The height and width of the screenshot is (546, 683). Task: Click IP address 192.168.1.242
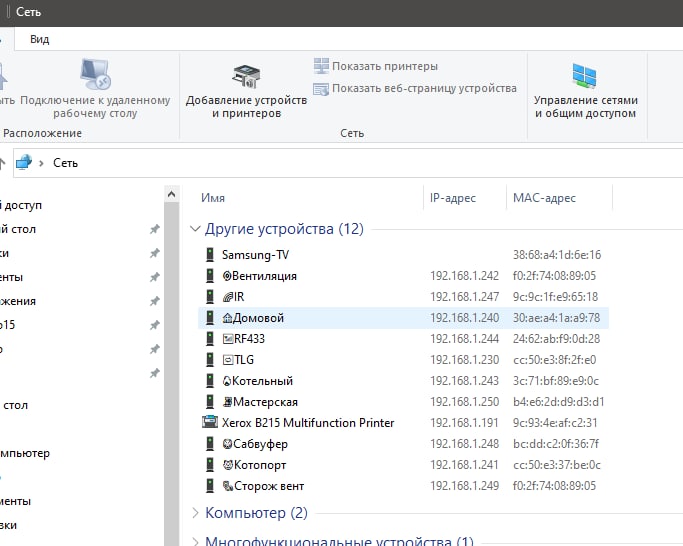(464, 275)
